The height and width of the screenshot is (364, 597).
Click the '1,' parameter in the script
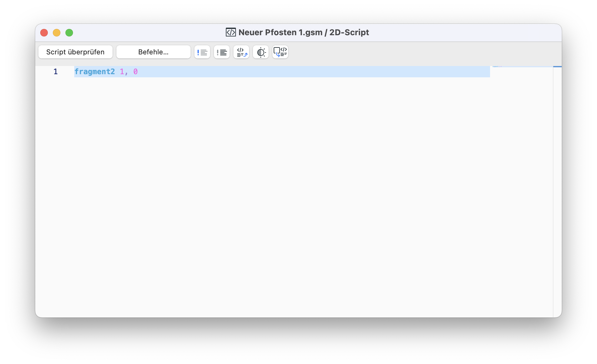tap(124, 72)
